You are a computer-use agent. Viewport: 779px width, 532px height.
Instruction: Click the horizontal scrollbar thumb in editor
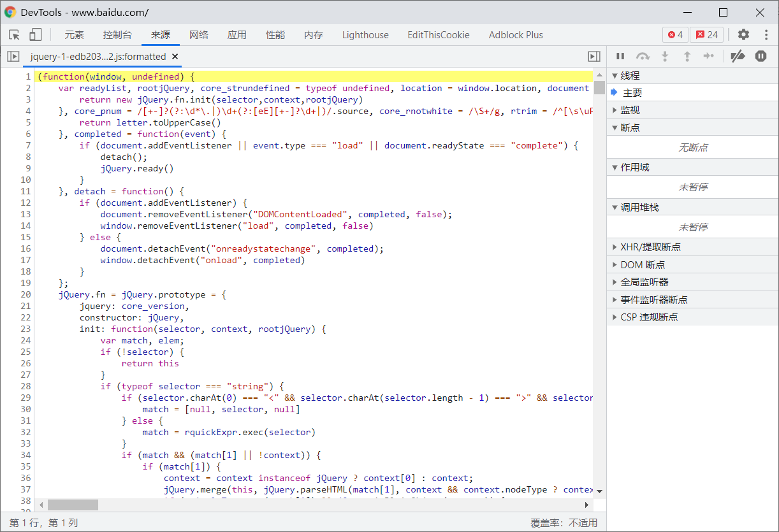click(x=73, y=505)
